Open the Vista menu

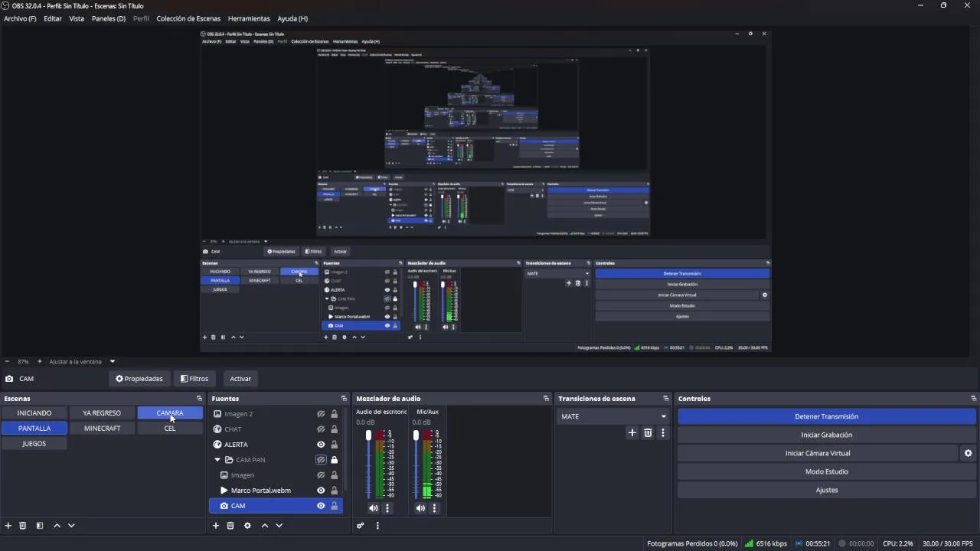(77, 18)
